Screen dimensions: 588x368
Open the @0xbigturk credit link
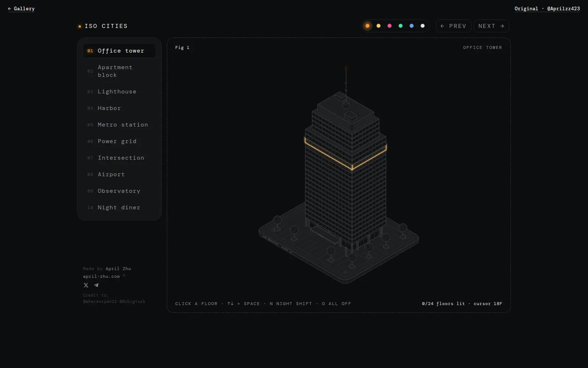point(132,301)
